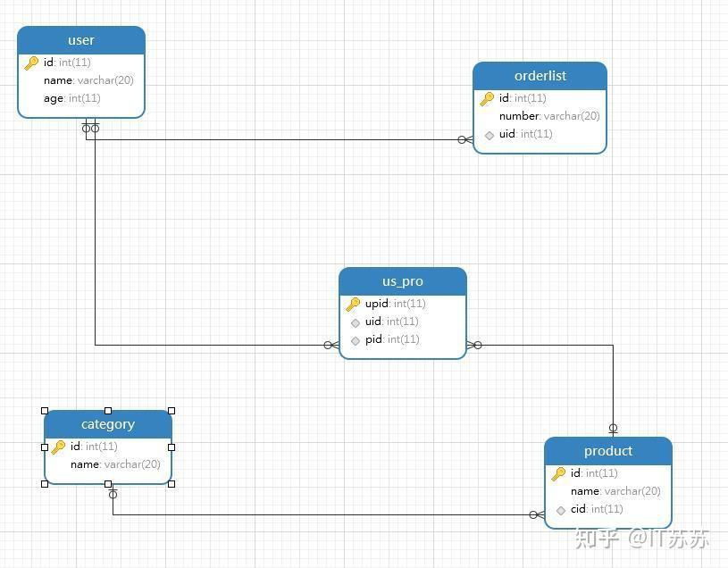
Task: Select the key icon beside category id
Action: point(60,447)
